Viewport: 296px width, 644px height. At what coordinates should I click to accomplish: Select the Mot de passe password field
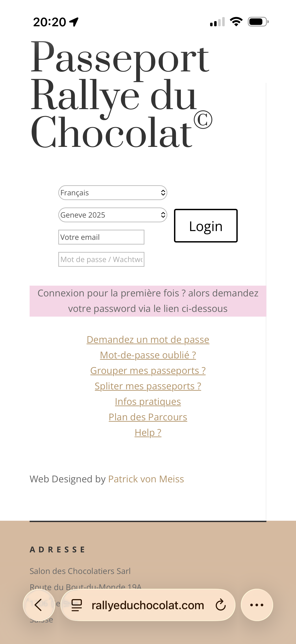point(101,259)
